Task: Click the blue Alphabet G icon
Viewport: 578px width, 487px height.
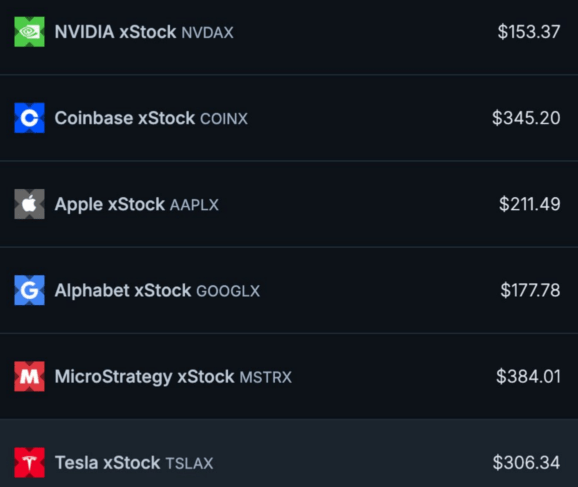Action: point(29,290)
